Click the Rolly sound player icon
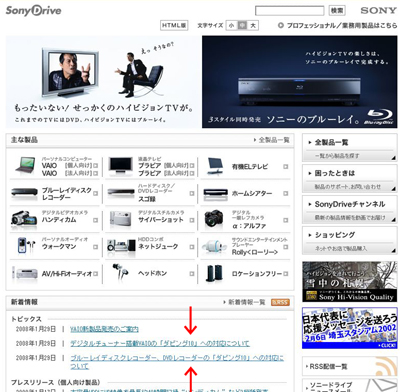 click(x=214, y=247)
